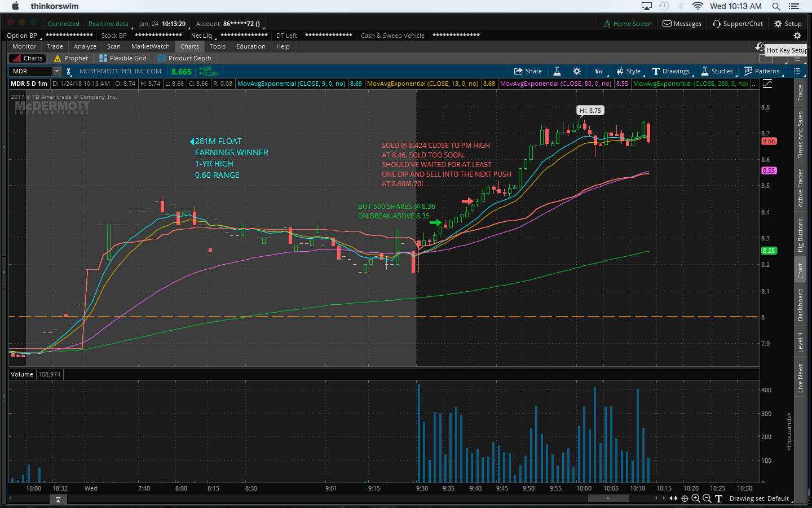812x508 pixels.
Task: Go to the Home Screen
Action: (x=627, y=24)
